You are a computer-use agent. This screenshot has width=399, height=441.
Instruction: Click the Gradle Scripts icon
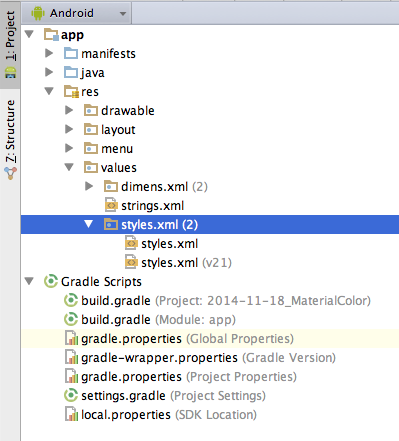(x=51, y=282)
